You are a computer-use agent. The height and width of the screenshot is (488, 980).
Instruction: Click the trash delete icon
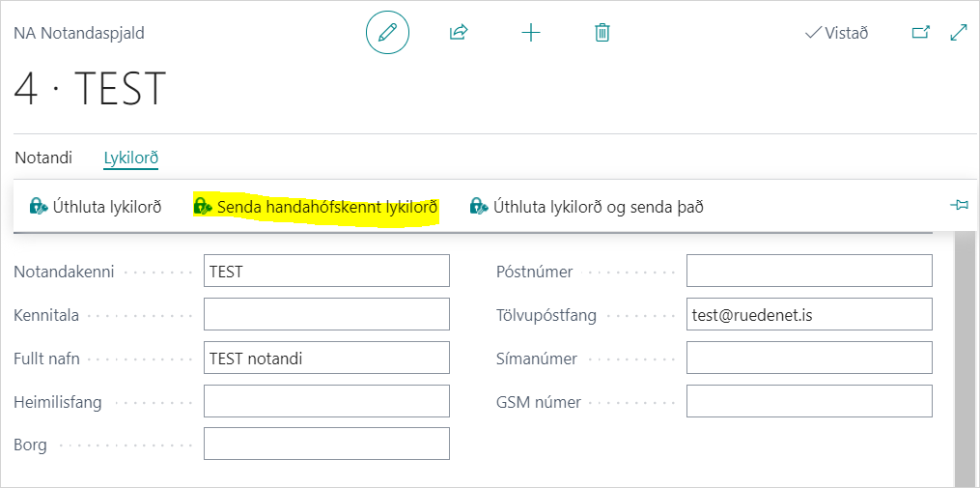point(602,33)
